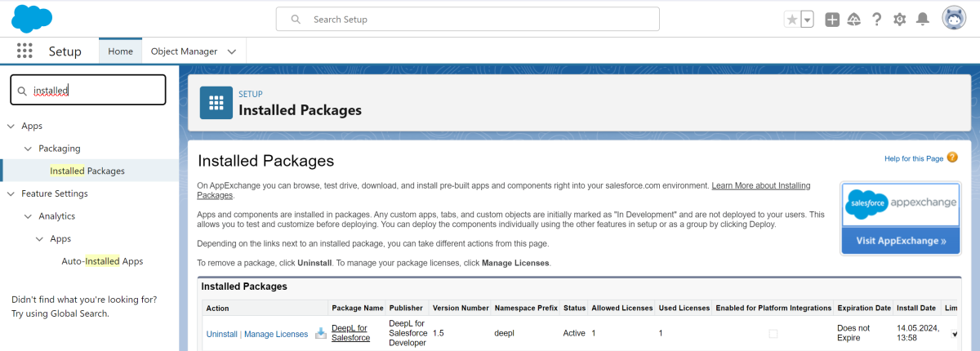The width and height of the screenshot is (980, 351).
Task: Toggle Enabled for Platform Integrations checkbox
Action: tap(773, 333)
